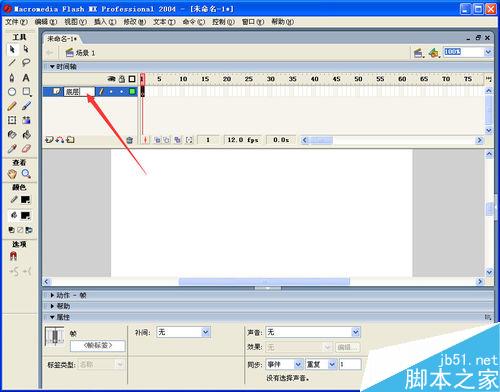
Task: Select the Hand tool
Action: coord(12,174)
